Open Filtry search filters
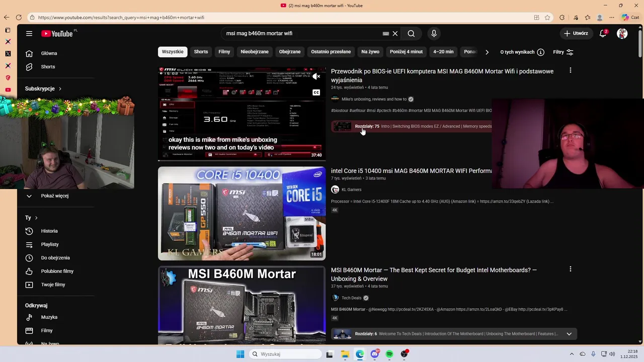The width and height of the screenshot is (644, 362). [x=563, y=52]
